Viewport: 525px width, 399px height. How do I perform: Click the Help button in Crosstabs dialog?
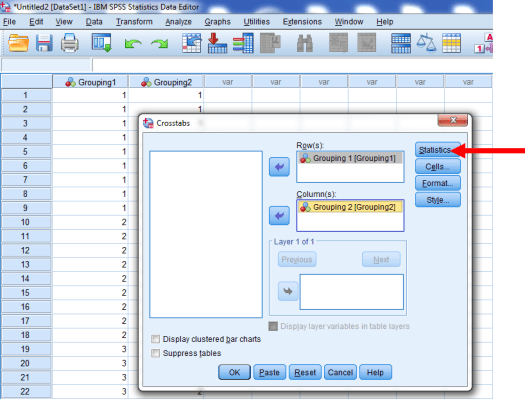pos(375,372)
